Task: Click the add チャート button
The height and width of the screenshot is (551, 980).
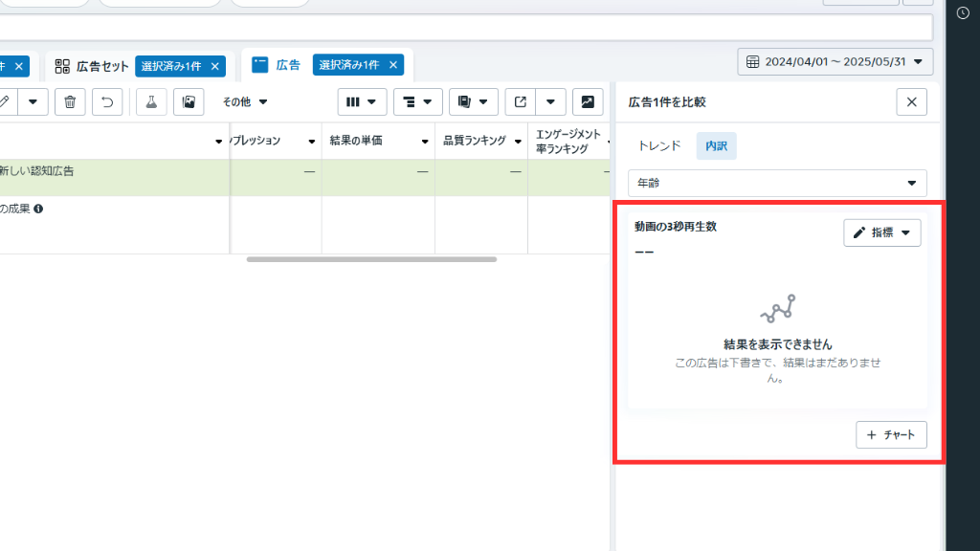Action: 891,435
